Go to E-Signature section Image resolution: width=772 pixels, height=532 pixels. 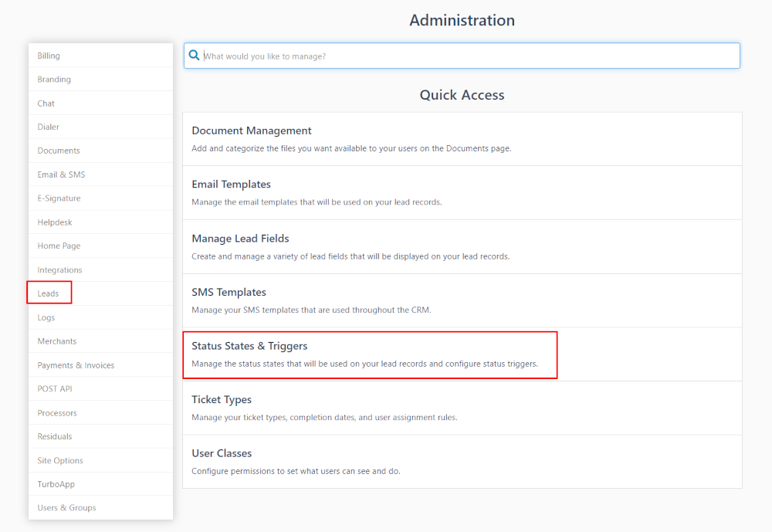[x=101, y=198]
